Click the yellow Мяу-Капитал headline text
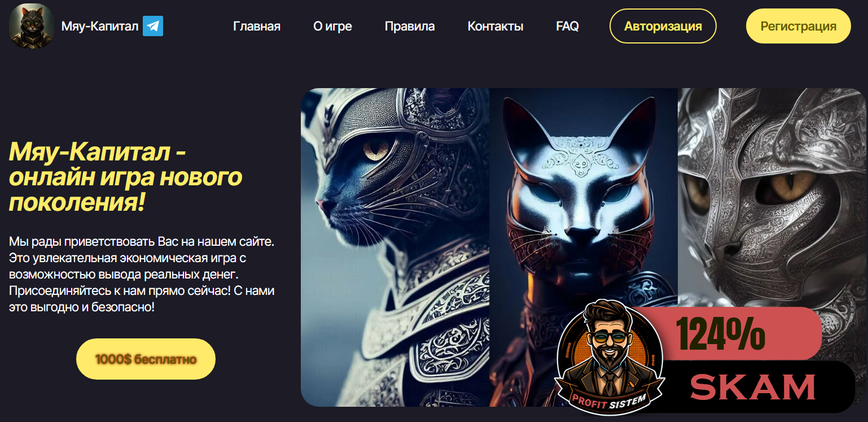 (125, 177)
